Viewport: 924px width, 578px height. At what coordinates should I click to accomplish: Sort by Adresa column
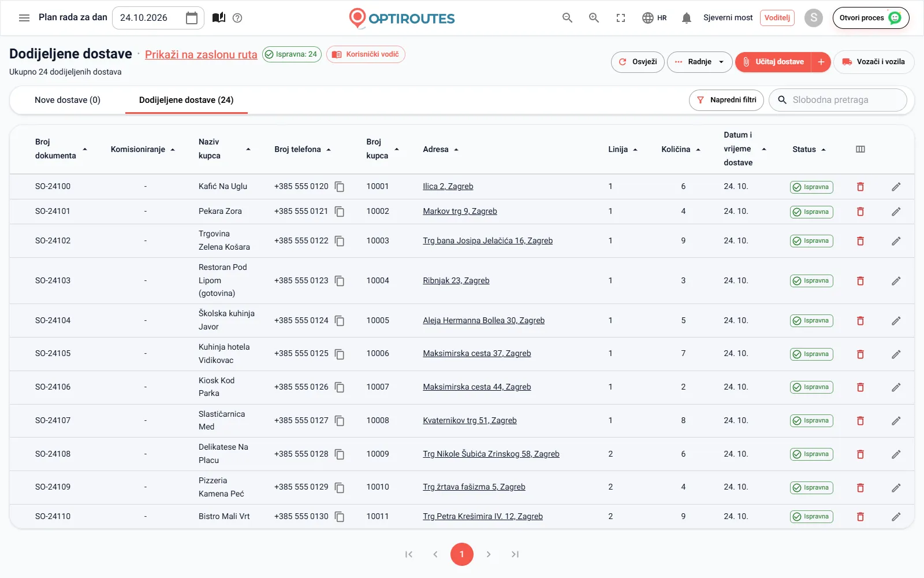coord(441,149)
